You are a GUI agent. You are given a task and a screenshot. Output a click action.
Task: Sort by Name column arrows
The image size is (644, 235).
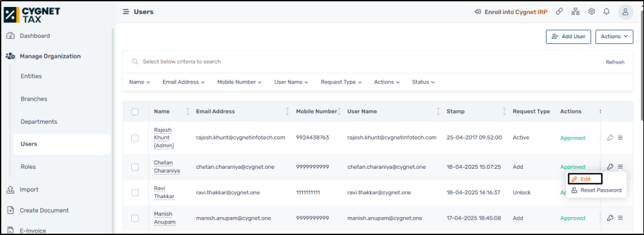coord(188,111)
